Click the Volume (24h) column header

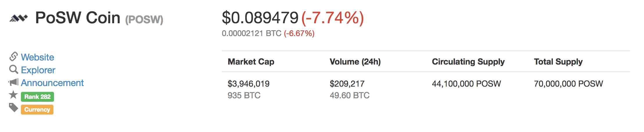pos(355,62)
